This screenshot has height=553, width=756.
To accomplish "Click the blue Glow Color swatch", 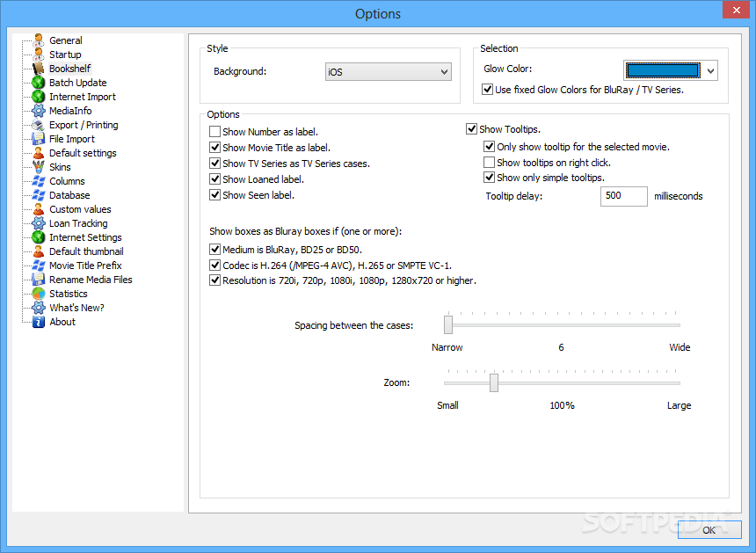I will pos(663,71).
